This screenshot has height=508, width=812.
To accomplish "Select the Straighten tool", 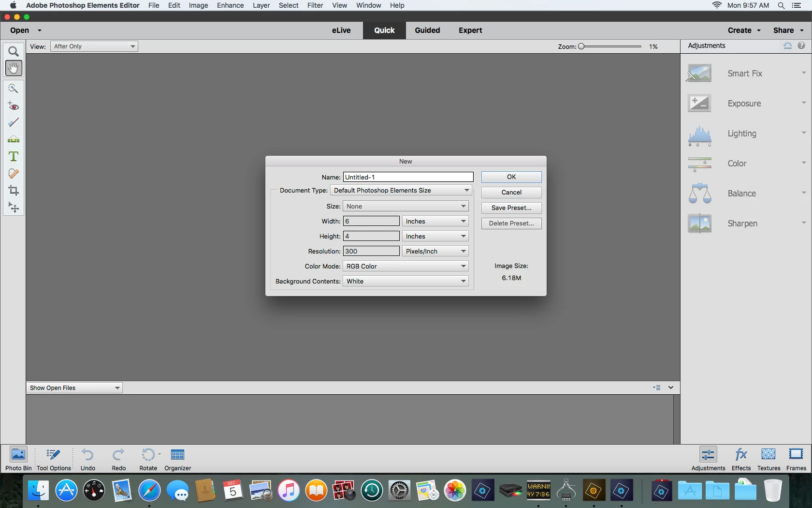I will tap(14, 140).
